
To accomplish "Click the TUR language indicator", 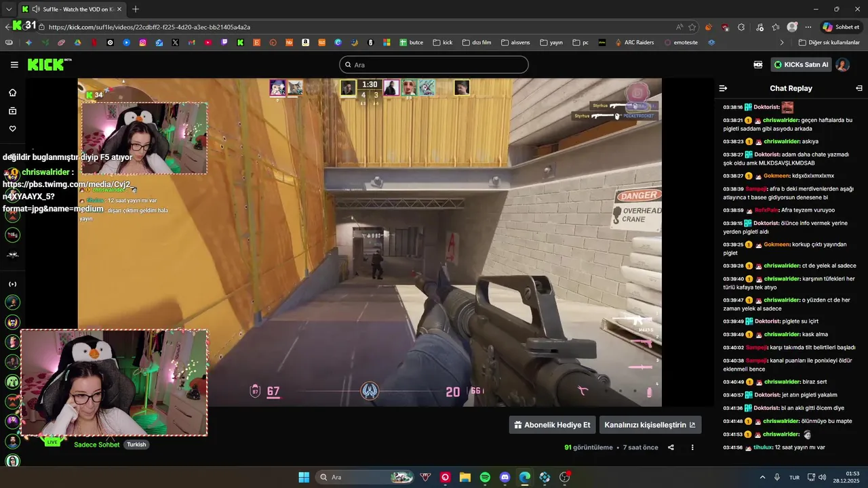I will (x=794, y=477).
